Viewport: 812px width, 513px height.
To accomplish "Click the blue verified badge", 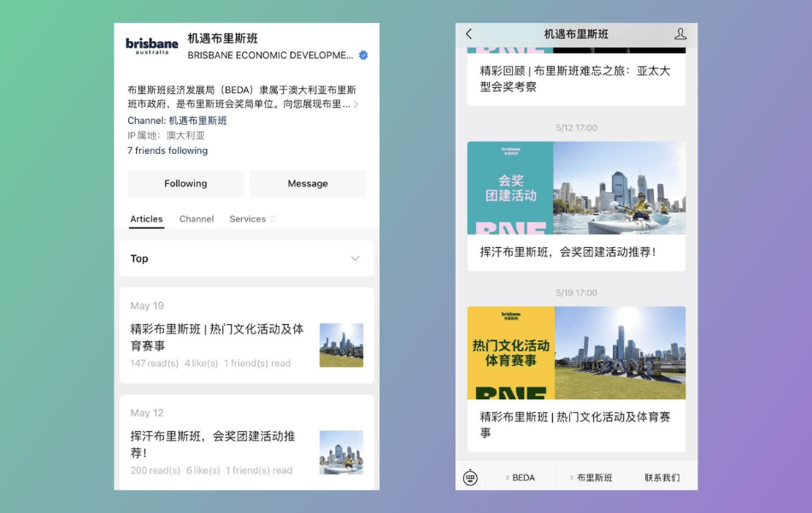I will (363, 55).
